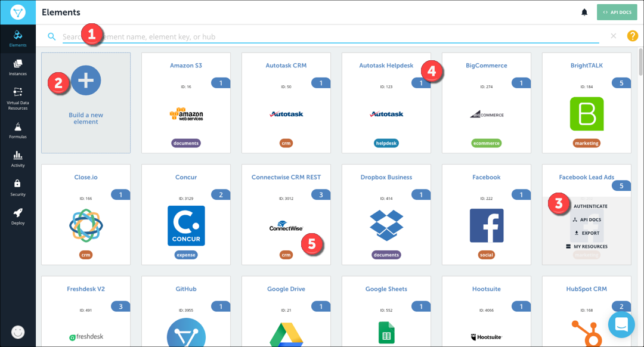Click the freshdesk logo
Image resolution: width=644 pixels, height=347 pixels.
86,337
